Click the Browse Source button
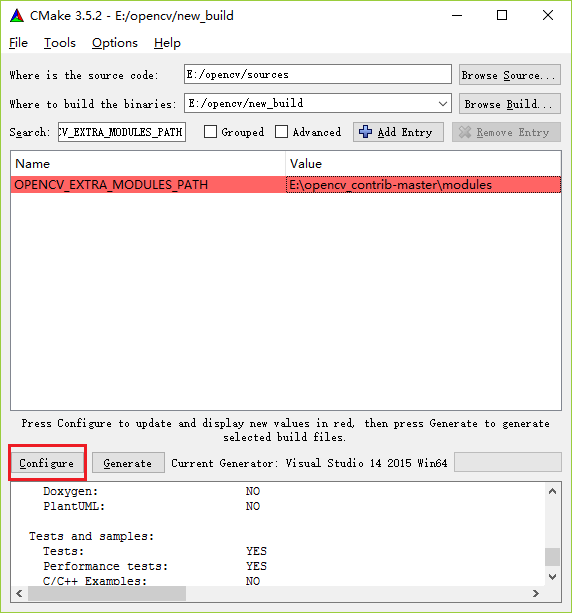This screenshot has width=572, height=613. click(x=509, y=75)
